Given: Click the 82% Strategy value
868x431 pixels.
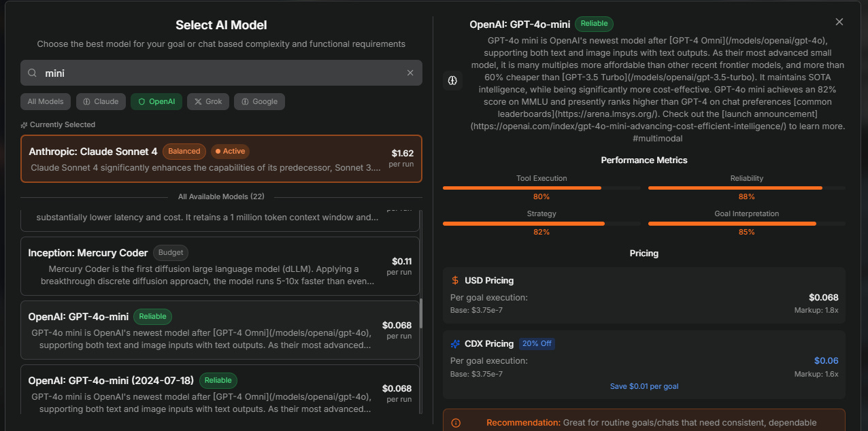Looking at the screenshot, I should coord(541,232).
